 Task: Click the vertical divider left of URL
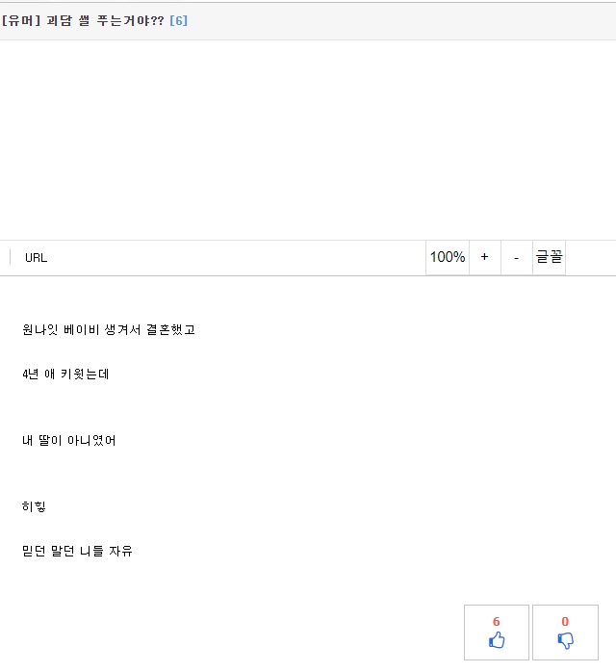pos(10,257)
